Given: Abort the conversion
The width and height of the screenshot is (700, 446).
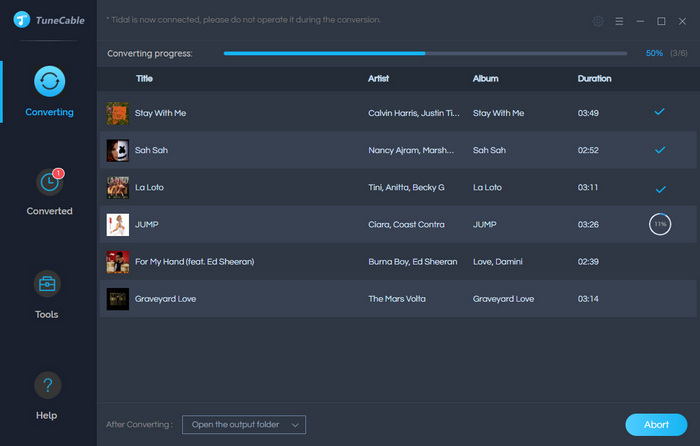Looking at the screenshot, I should pos(656,425).
